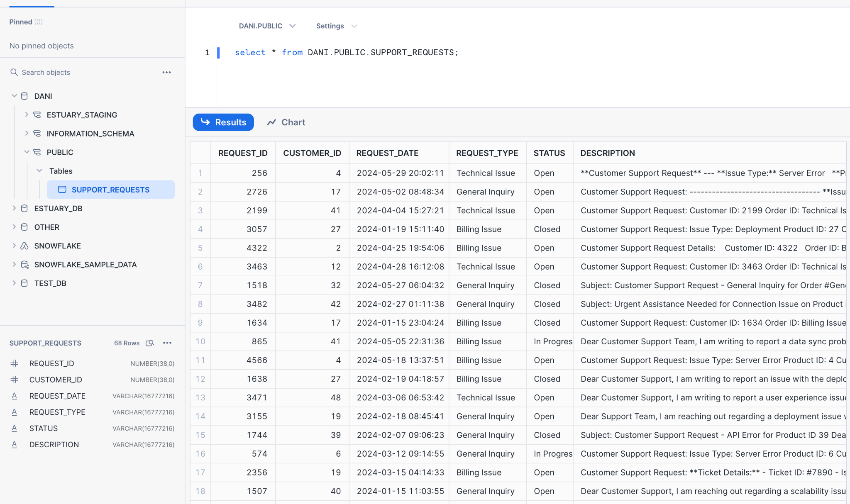Collapse the PUBLIC schema
The width and height of the screenshot is (850, 504).
[x=27, y=152]
